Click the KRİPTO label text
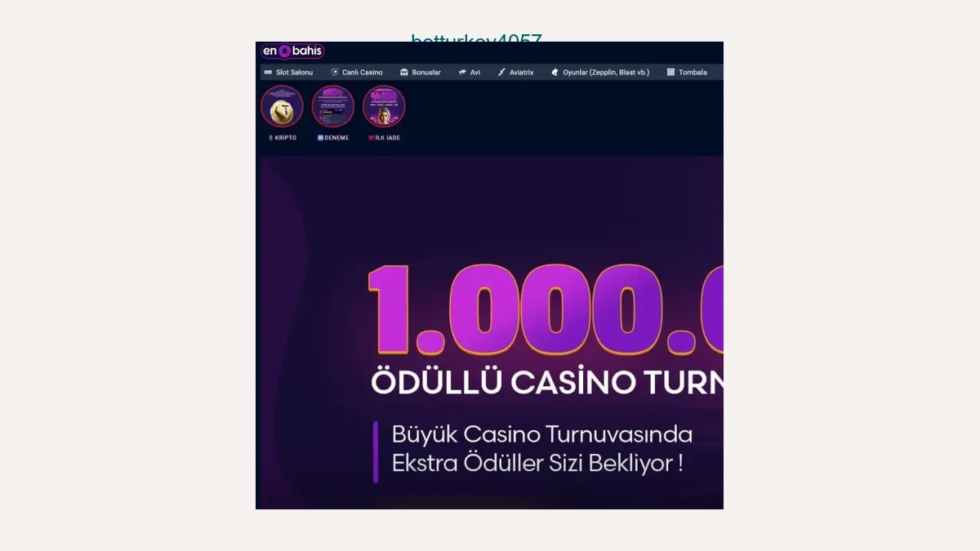980x551 pixels. (286, 138)
